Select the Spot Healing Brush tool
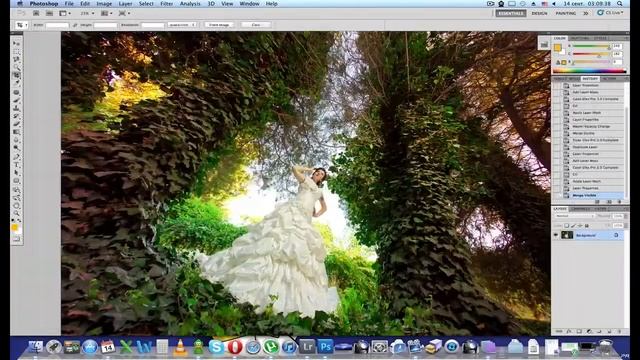The width and height of the screenshot is (640, 360). click(16, 92)
